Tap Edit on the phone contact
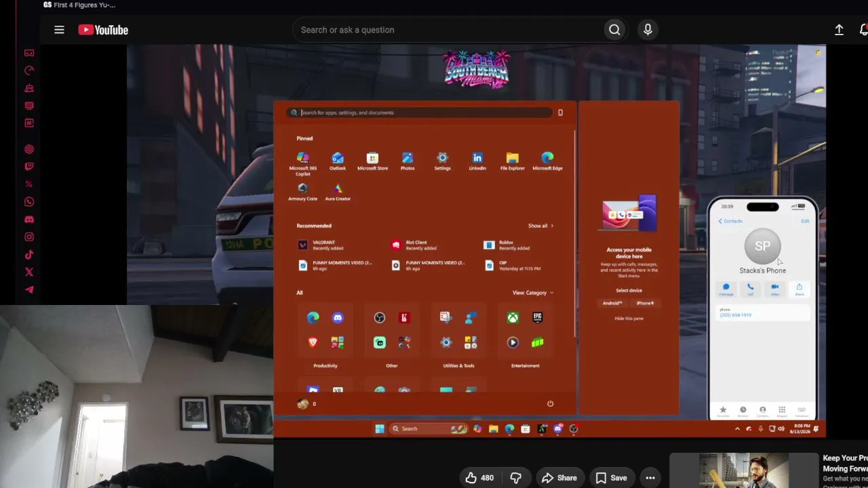868x488 pixels. (x=805, y=221)
